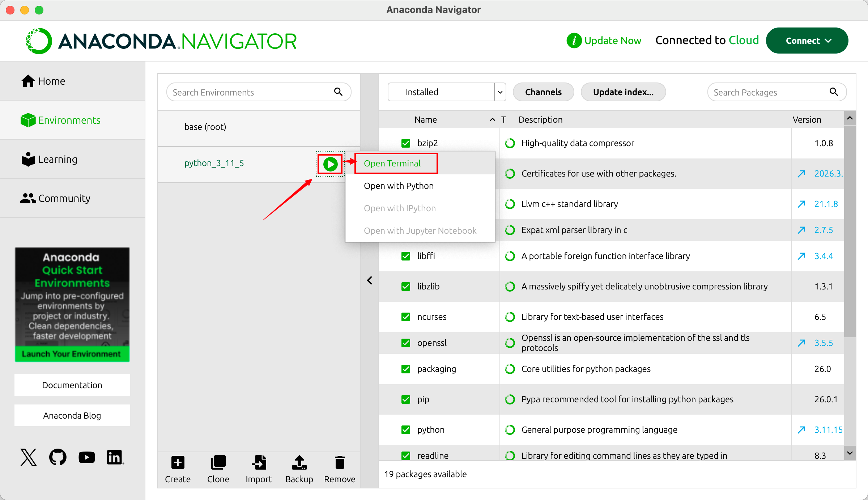
Task: Click the upgrade arrow next to 2026.3
Action: coord(801,174)
